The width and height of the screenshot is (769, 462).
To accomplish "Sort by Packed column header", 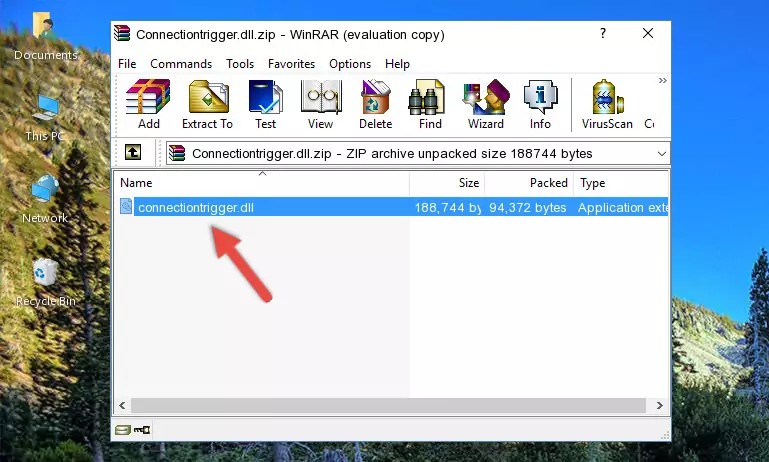I will coord(529,183).
